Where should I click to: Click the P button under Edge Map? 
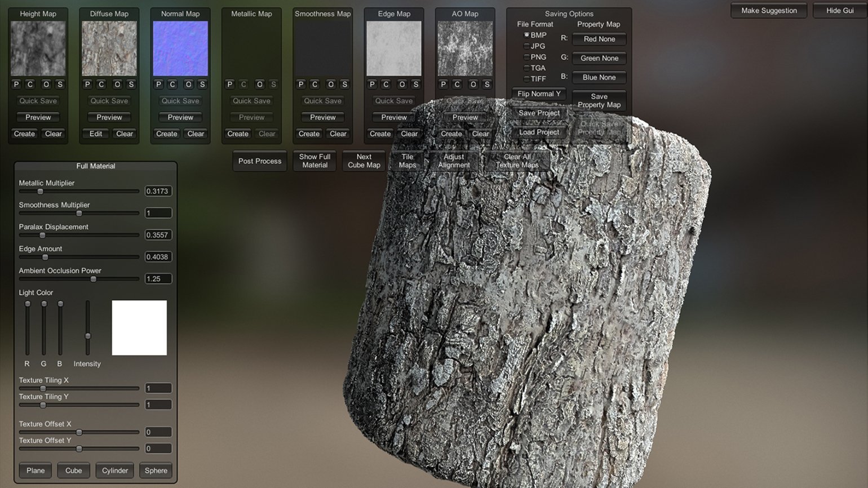(372, 85)
